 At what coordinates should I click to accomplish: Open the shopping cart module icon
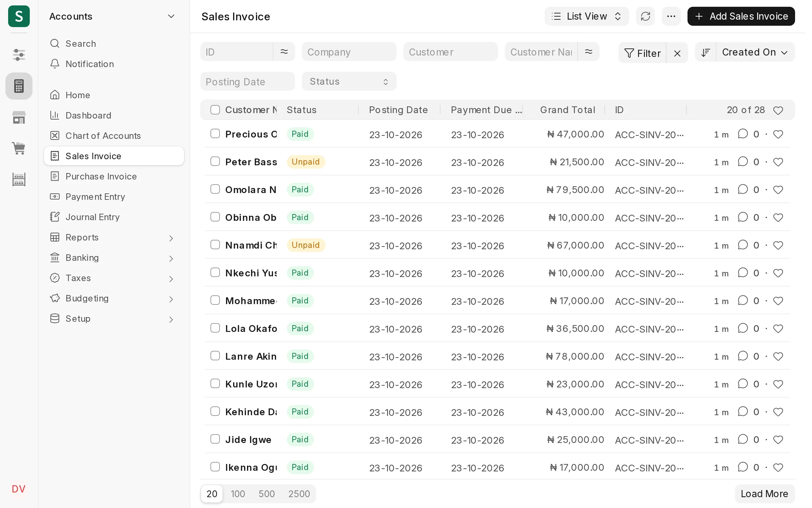coord(19,148)
